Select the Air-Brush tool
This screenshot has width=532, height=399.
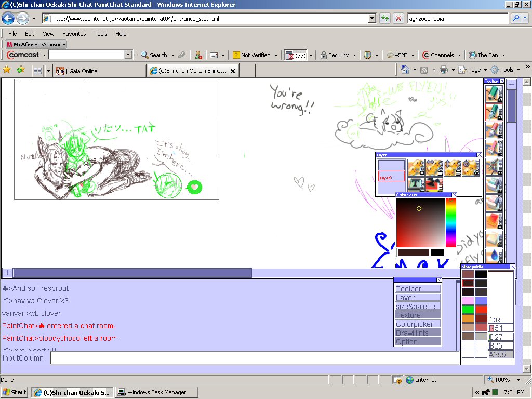(x=494, y=167)
